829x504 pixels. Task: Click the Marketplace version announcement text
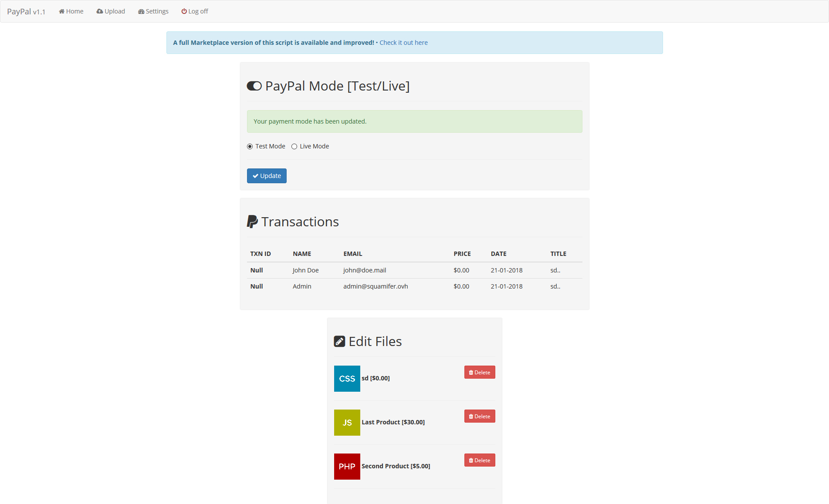coord(274,43)
